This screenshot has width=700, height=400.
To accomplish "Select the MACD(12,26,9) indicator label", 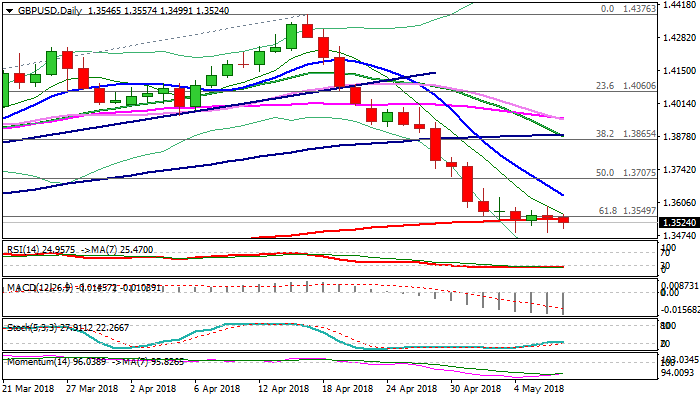I will point(32,288).
